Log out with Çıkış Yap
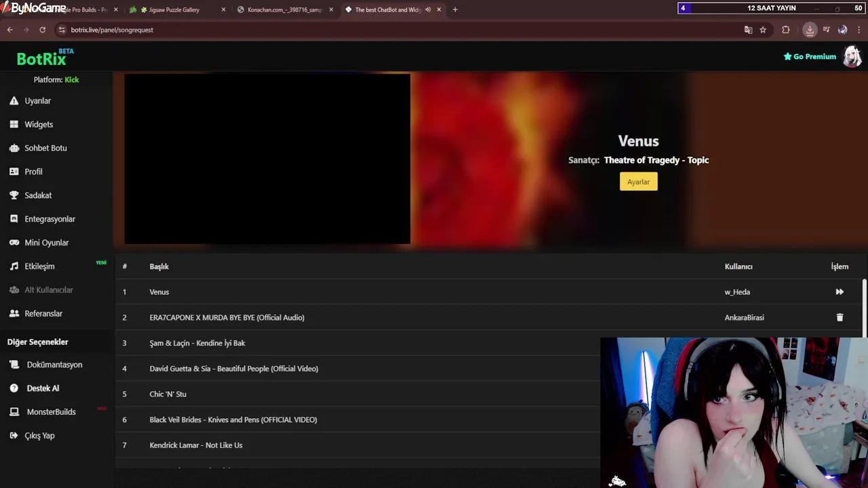 tap(39, 436)
